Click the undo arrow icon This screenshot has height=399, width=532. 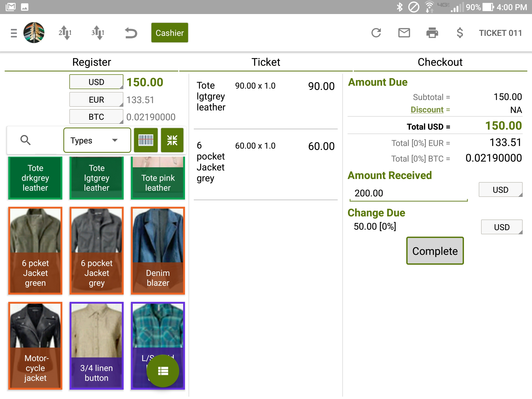tap(131, 33)
